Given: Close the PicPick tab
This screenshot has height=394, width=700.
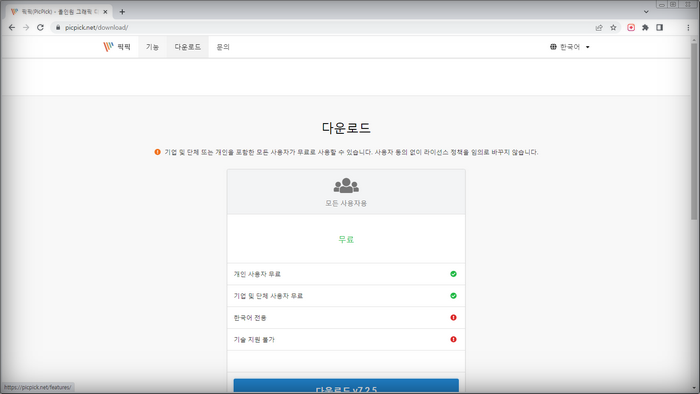Looking at the screenshot, I should point(105,12).
